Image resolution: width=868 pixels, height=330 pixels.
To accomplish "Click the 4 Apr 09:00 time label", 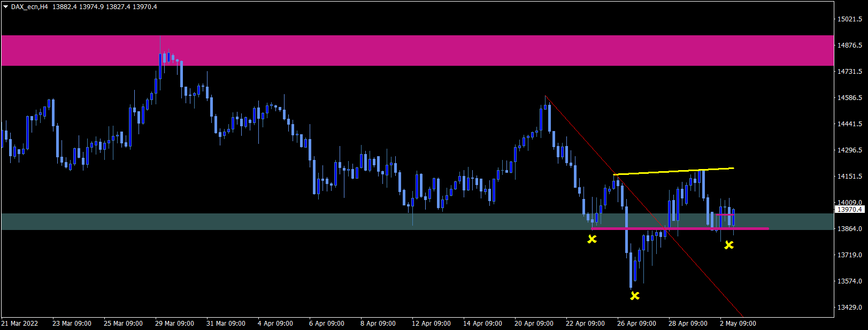I will 275,324.
